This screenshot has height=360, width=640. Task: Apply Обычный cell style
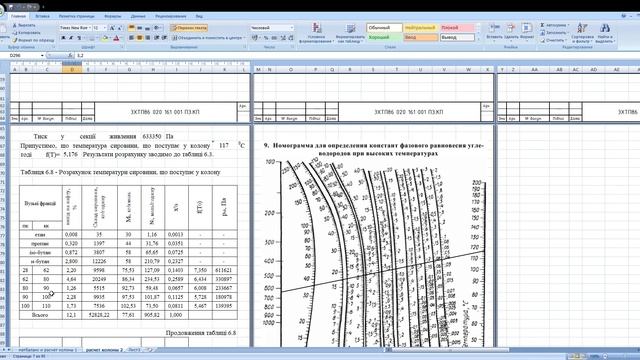pos(384,28)
